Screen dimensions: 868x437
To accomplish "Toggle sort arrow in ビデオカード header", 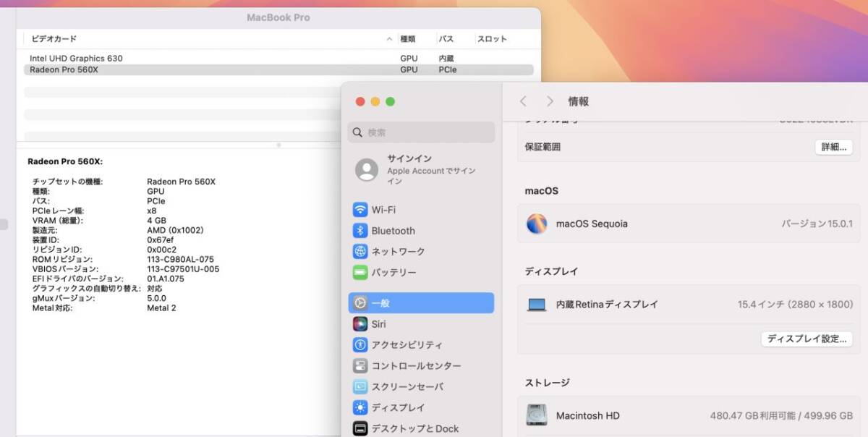I will (390, 39).
